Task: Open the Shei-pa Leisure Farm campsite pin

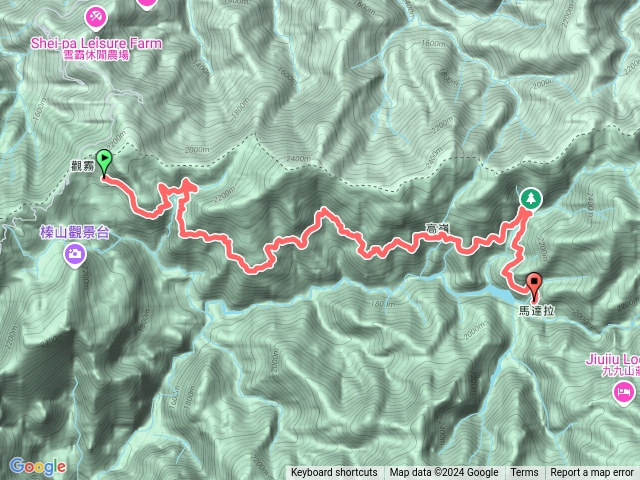Action: pyautogui.click(x=96, y=18)
